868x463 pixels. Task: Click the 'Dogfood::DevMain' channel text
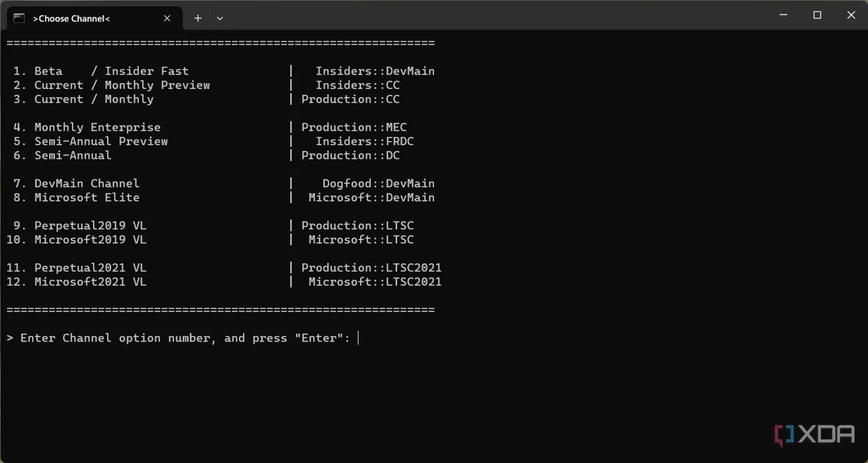pos(378,183)
